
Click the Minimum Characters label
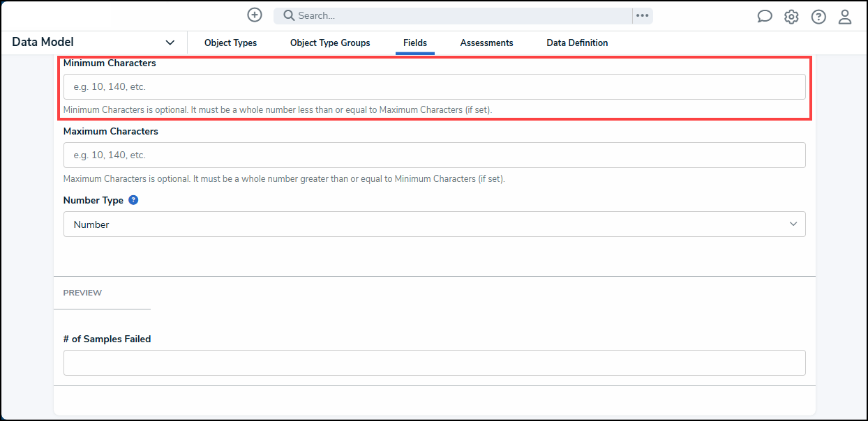click(110, 63)
